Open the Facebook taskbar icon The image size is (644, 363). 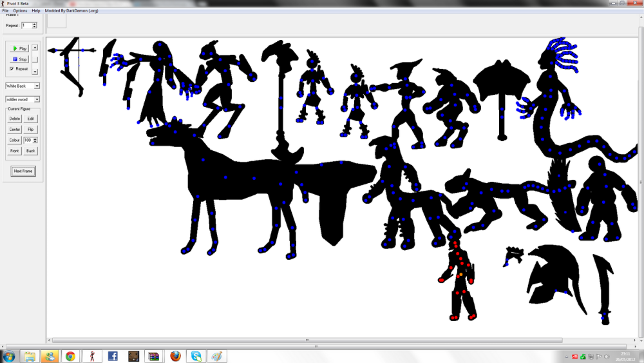pyautogui.click(x=113, y=357)
